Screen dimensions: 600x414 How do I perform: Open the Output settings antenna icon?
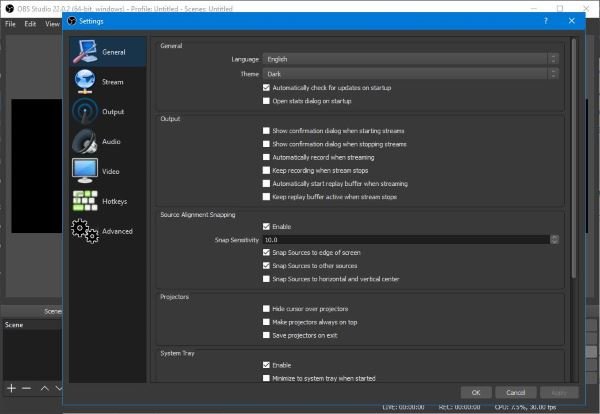click(85, 112)
